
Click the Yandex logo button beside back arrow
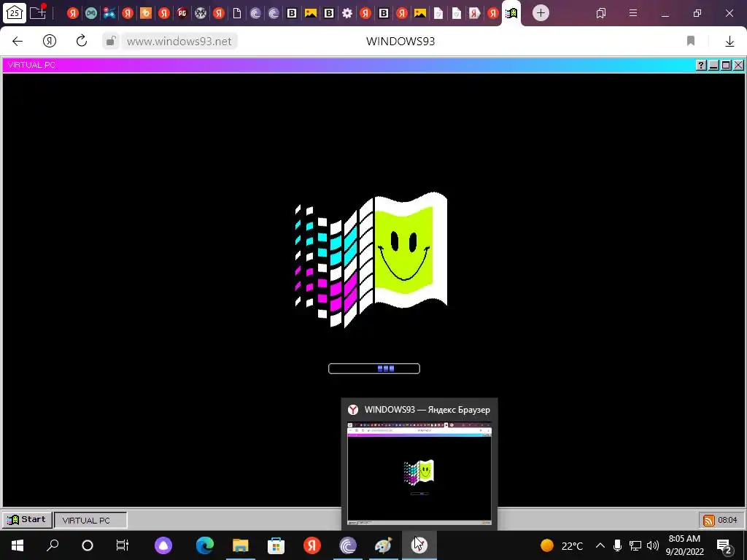tap(50, 42)
